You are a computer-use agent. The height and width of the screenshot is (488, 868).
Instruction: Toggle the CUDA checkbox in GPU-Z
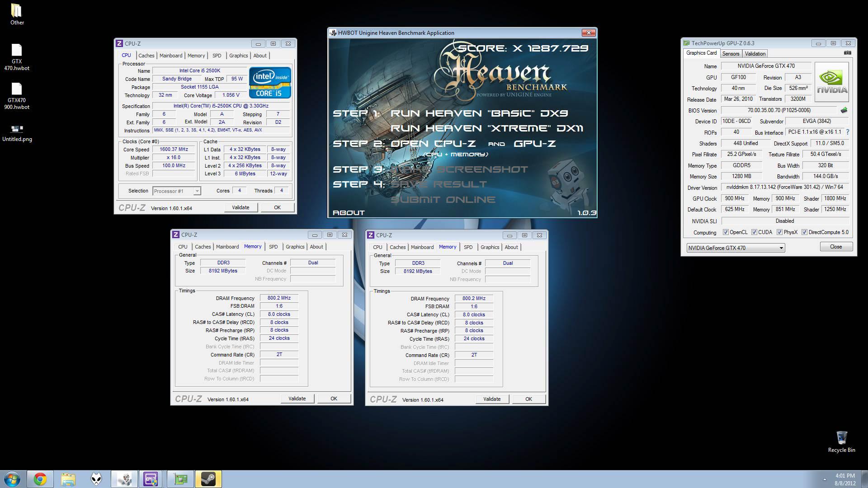[754, 232]
